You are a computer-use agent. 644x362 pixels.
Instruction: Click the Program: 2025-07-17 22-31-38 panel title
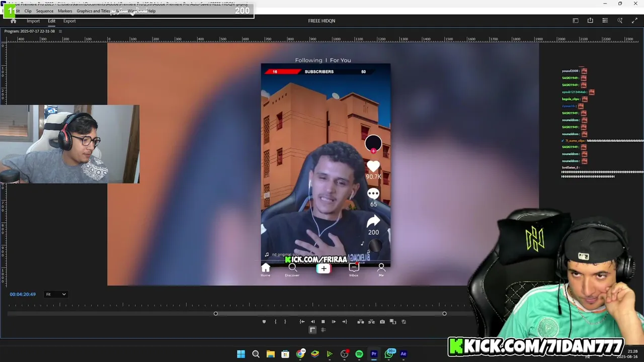(30, 31)
